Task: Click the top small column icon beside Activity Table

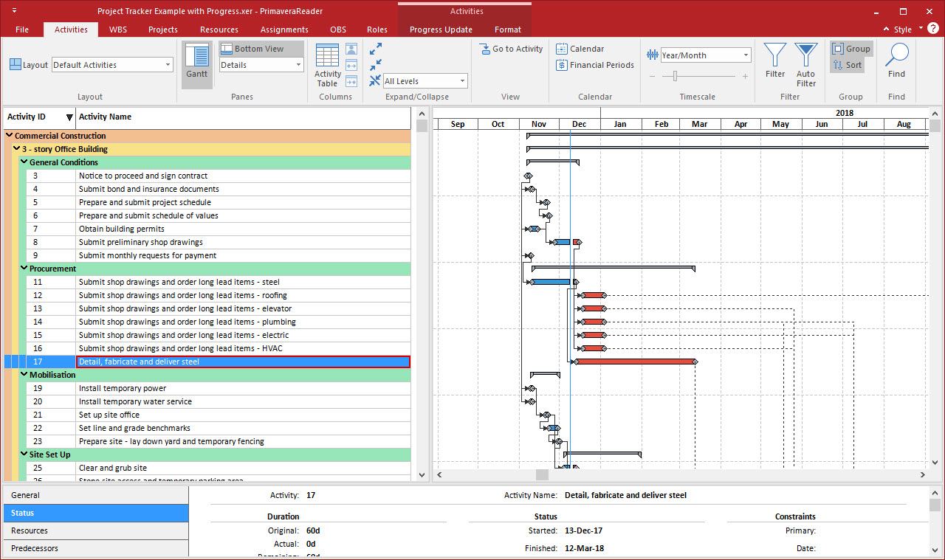Action: (351, 49)
